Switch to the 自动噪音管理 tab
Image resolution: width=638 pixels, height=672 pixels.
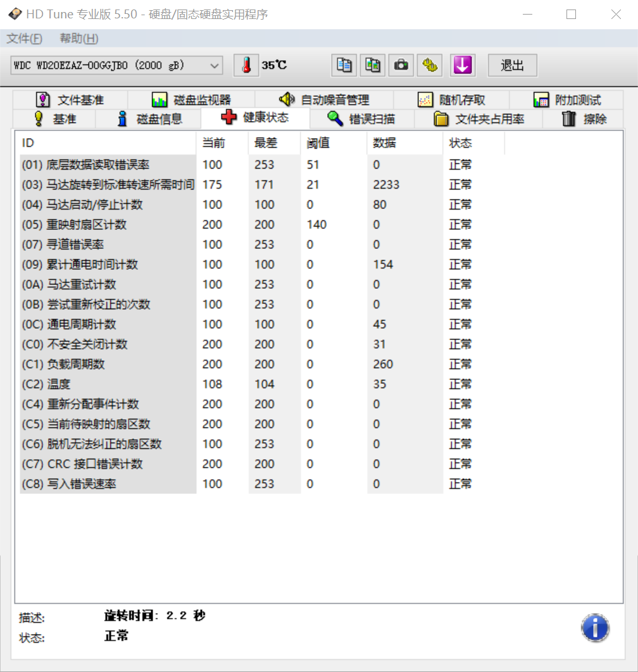(x=324, y=100)
